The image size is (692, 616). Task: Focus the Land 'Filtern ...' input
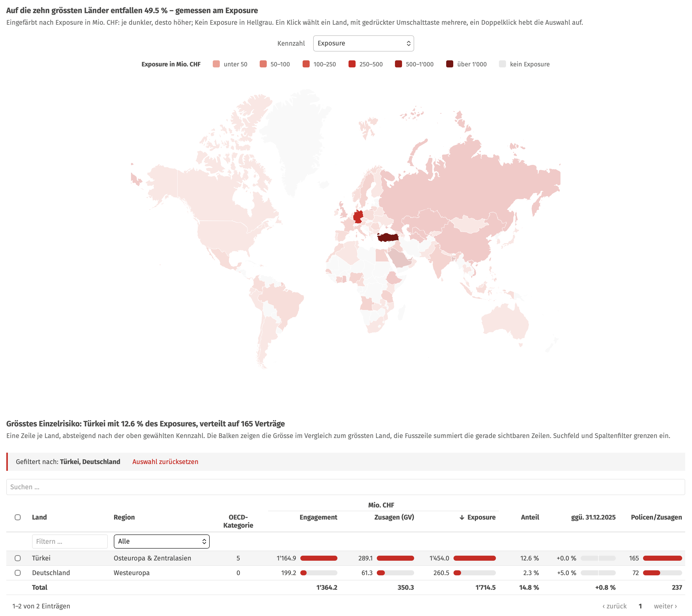tap(70, 541)
